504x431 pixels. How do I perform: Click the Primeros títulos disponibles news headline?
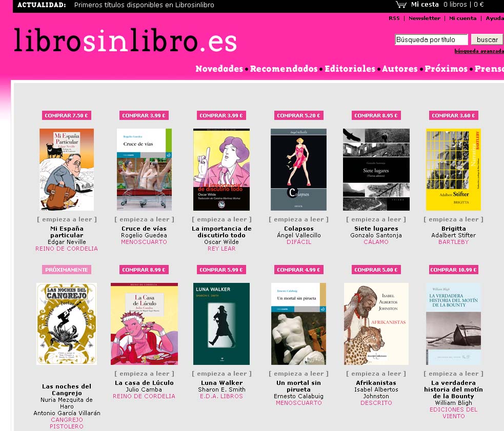(x=144, y=5)
